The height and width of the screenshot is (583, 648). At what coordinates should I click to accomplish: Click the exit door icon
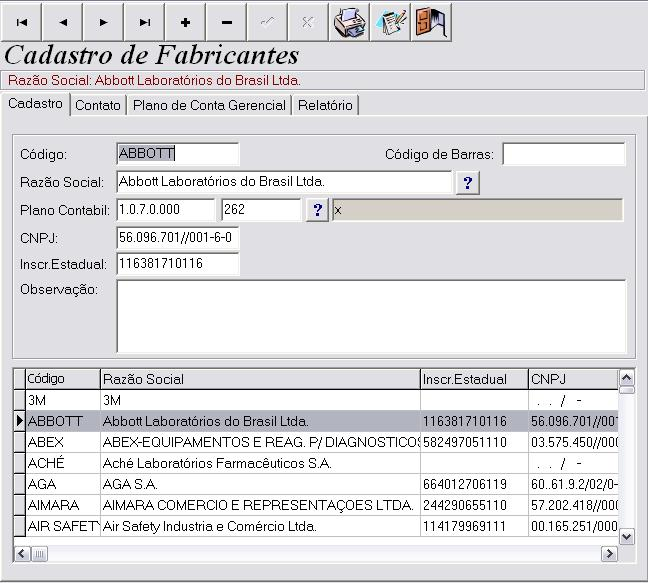tap(431, 22)
